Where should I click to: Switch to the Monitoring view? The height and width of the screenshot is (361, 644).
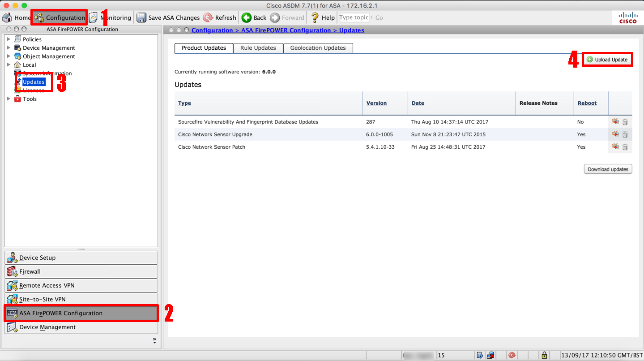(110, 17)
